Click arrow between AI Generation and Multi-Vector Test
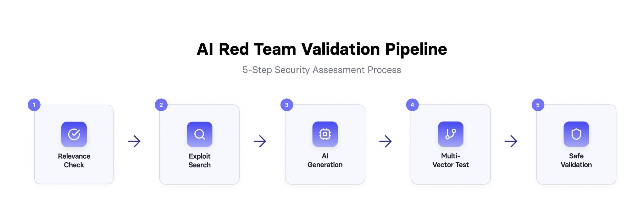This screenshot has height=224, width=644. click(385, 141)
